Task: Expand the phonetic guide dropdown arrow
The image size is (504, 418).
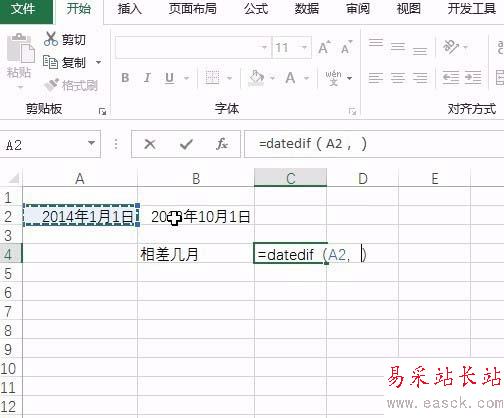Action: coord(350,78)
